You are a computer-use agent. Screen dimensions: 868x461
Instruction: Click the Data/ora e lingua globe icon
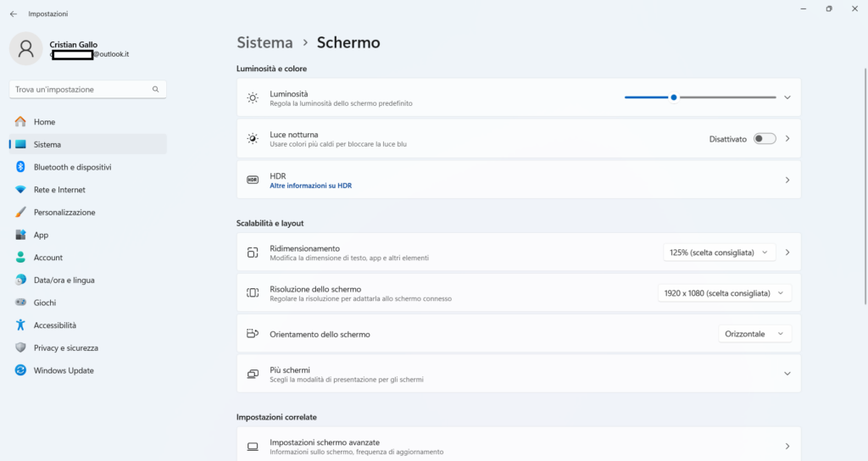pyautogui.click(x=20, y=280)
